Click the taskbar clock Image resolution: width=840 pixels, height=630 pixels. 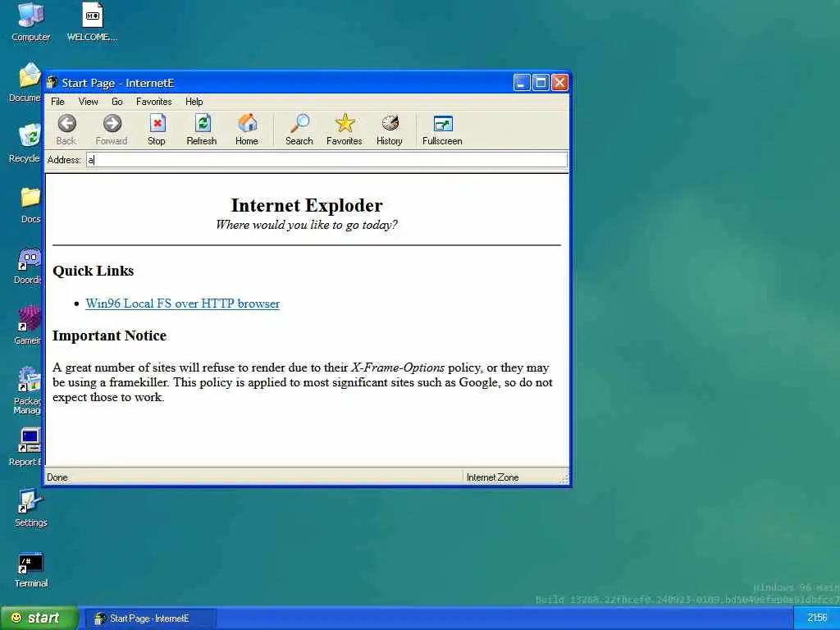coord(817,619)
